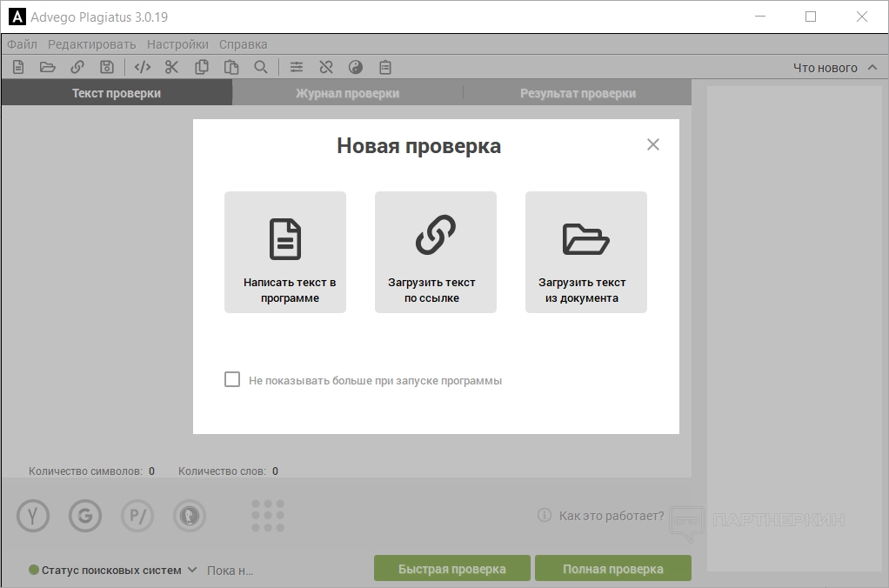Click 'Быстрая проверка' button
889x588 pixels.
point(452,569)
